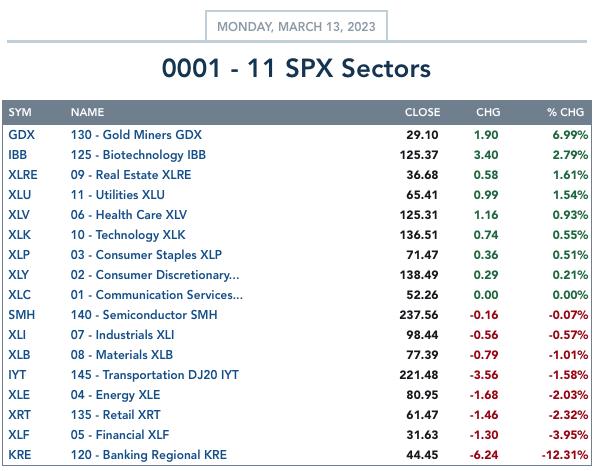Open the 125 - Biotechnology IBB name link

click(138, 155)
